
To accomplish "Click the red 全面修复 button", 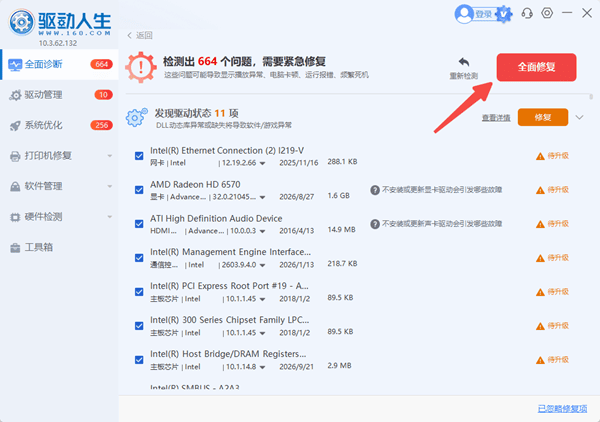I will point(536,67).
